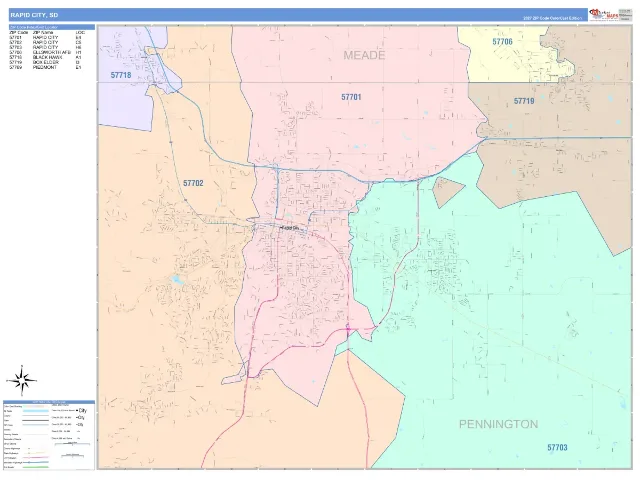Click the BOX ELDER row in the ZIP index

[x=45, y=62]
